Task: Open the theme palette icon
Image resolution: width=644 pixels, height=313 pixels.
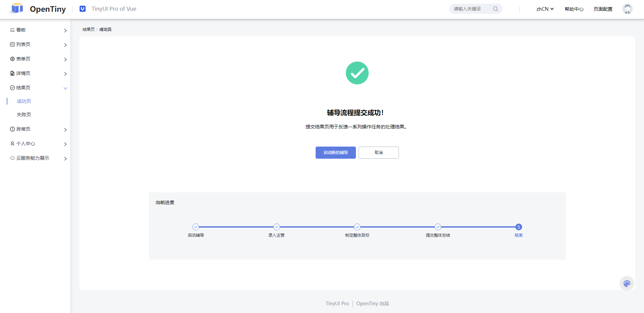Action: (x=627, y=283)
